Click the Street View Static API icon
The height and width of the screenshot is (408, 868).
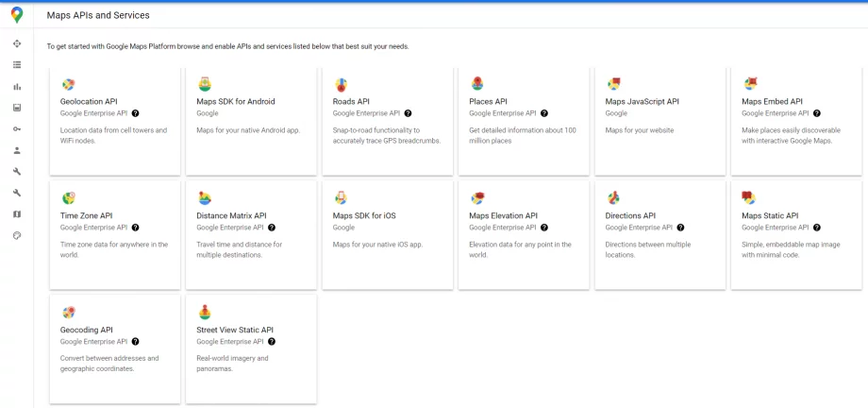tap(205, 312)
